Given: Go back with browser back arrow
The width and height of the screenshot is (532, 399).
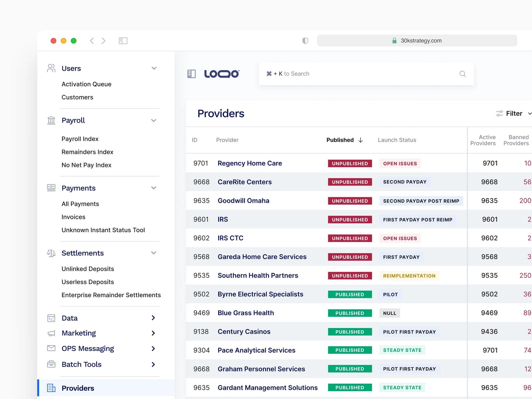Looking at the screenshot, I should coord(92,41).
